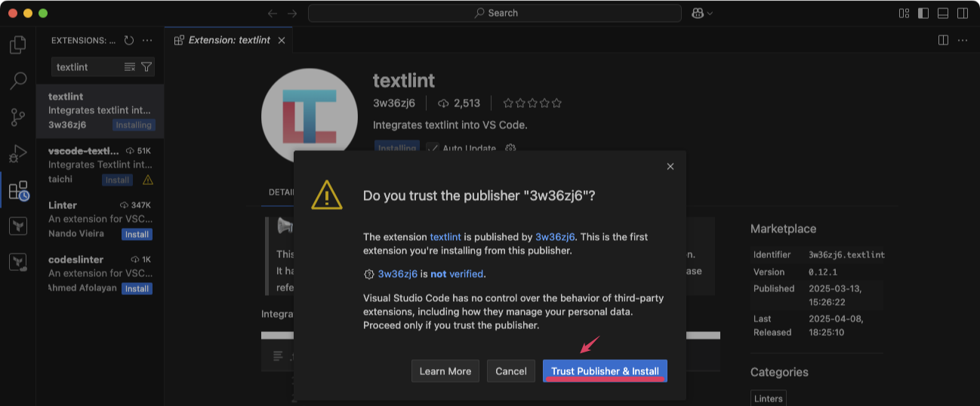The height and width of the screenshot is (406, 980).
Task: Expand the Copilot dropdown chevron
Action: tap(710, 14)
